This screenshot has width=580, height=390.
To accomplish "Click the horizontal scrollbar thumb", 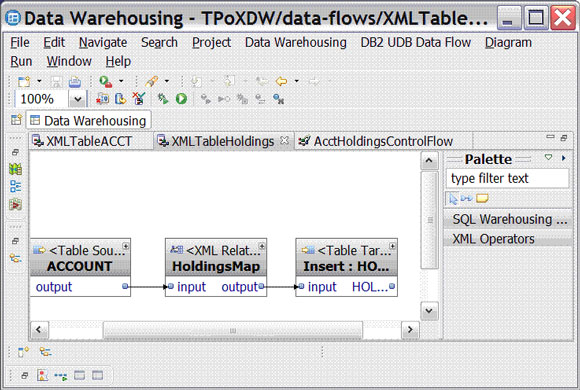I will click(233, 330).
